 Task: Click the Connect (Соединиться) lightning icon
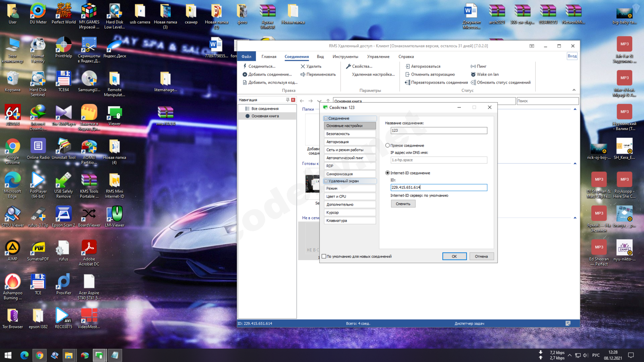point(245,66)
